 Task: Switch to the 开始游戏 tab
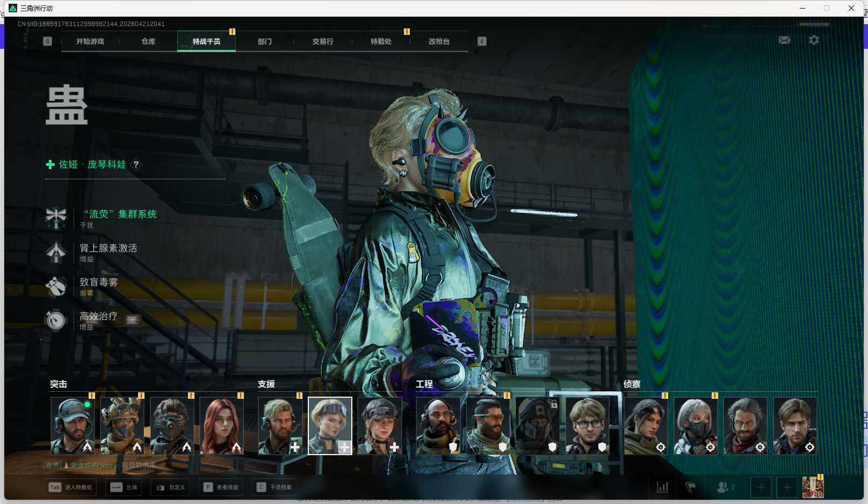pyautogui.click(x=90, y=41)
